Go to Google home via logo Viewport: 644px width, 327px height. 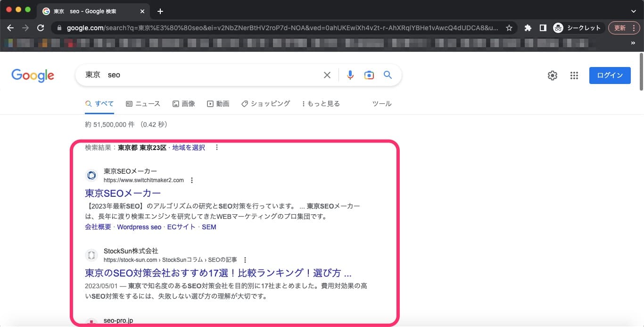coord(33,75)
